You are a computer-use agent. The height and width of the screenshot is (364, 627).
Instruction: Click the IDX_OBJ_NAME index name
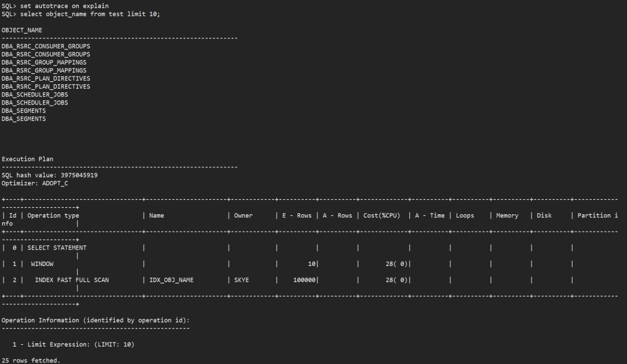171,280
